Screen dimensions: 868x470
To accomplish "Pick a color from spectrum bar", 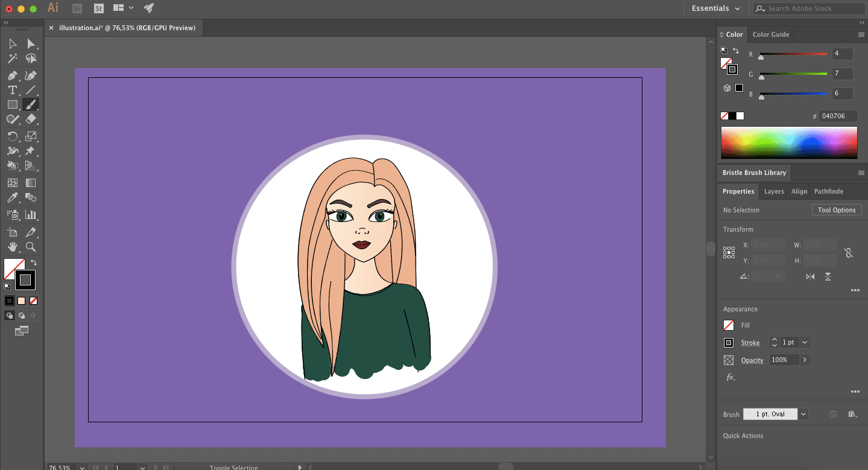I will (789, 142).
